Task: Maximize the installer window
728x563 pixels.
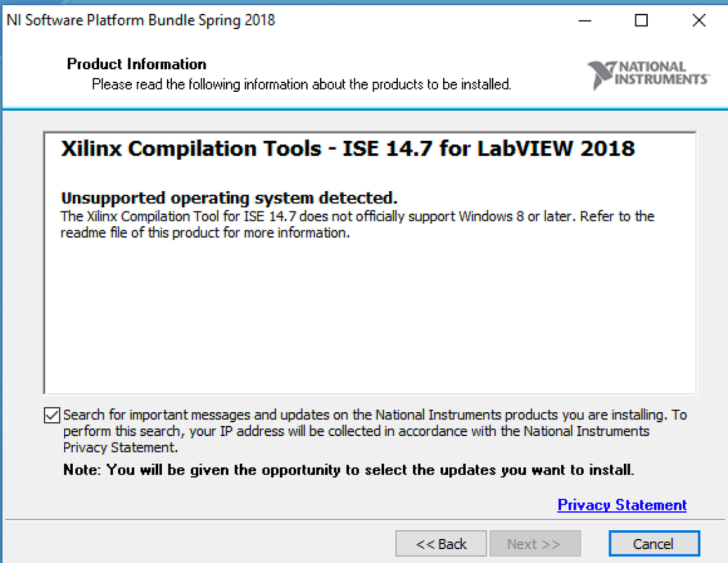Action: coord(641,20)
